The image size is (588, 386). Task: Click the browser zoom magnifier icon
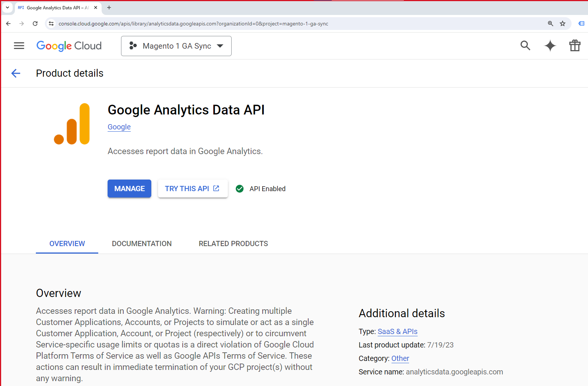click(550, 24)
